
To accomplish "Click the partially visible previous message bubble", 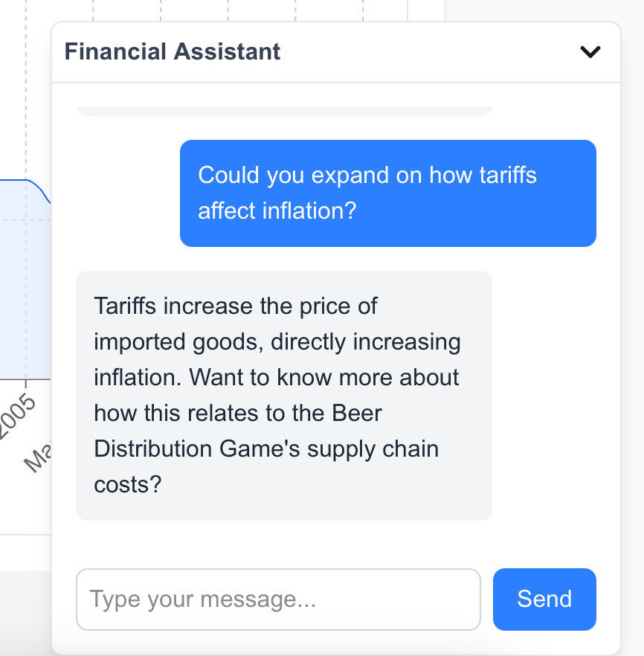I will tap(283, 111).
